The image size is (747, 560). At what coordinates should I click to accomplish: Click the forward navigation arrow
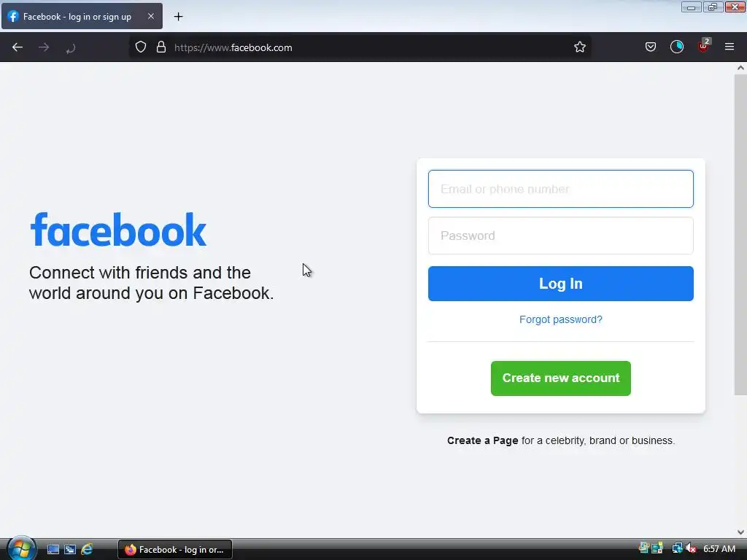44,47
